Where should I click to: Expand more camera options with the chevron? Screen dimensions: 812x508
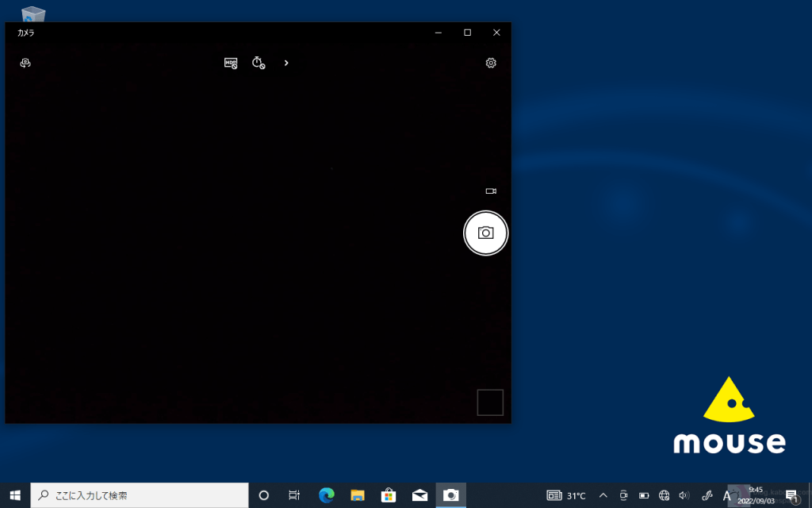[x=286, y=63]
